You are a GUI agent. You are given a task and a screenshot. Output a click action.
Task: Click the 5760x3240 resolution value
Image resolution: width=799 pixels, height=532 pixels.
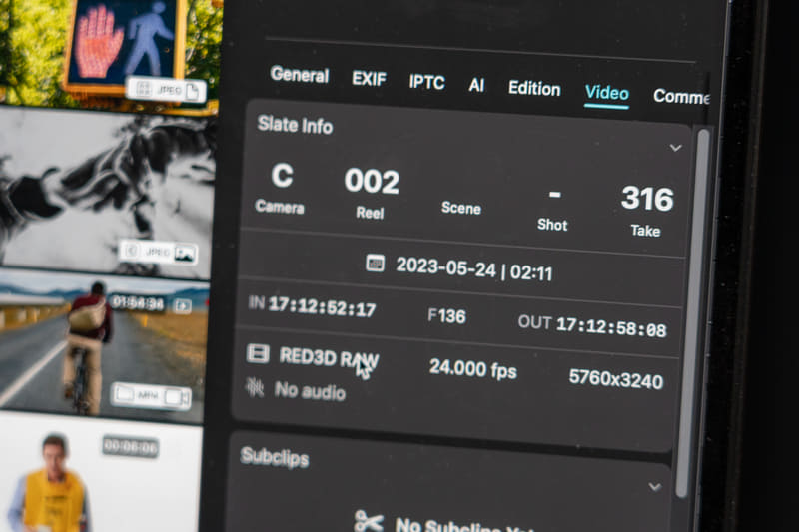[615, 378]
